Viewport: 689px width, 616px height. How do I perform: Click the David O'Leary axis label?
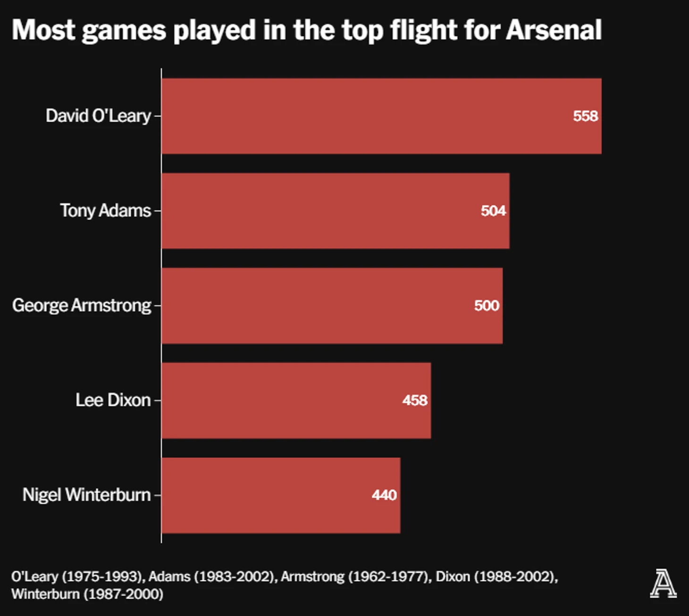[x=98, y=116]
